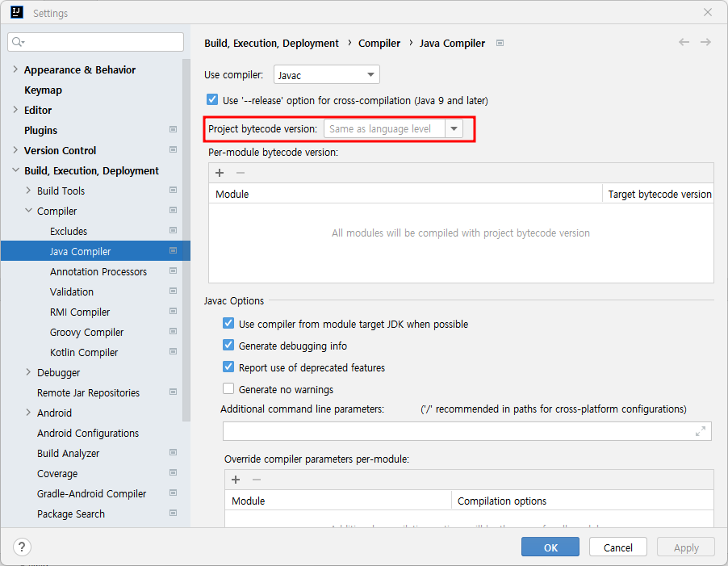The width and height of the screenshot is (728, 566).
Task: Click the plus icon under Override compiler parameters per-module
Action: 236,480
